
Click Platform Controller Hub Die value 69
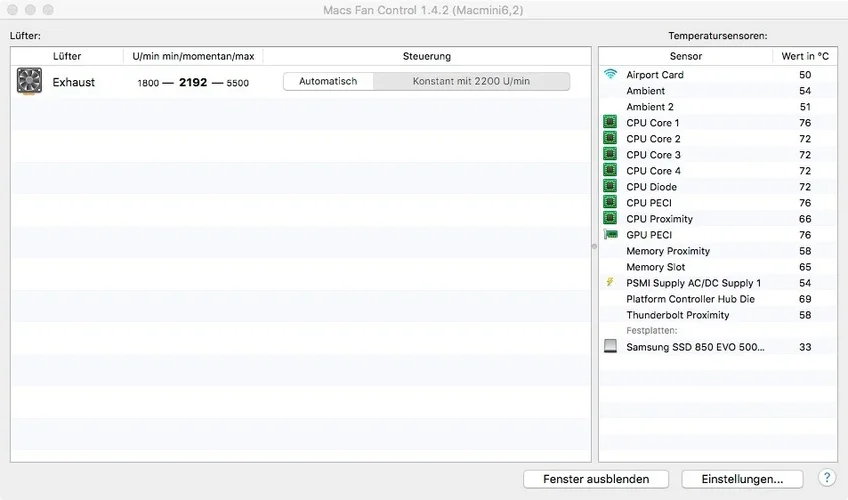pos(805,299)
